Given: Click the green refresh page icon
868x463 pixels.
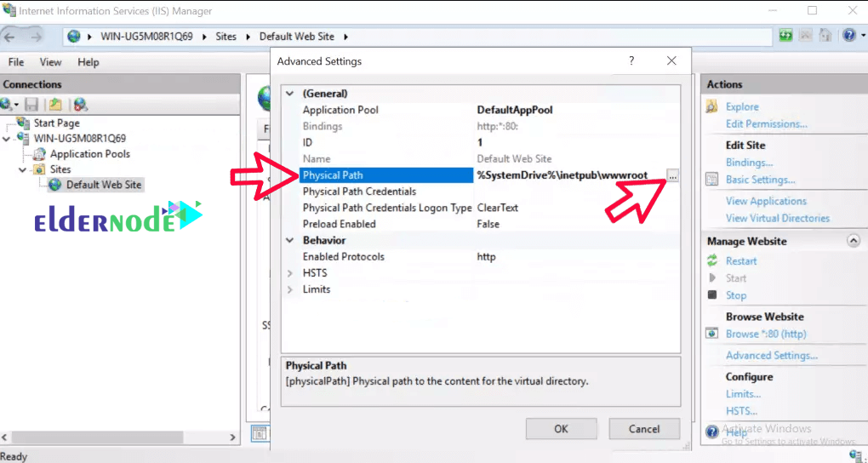Looking at the screenshot, I should [x=785, y=36].
